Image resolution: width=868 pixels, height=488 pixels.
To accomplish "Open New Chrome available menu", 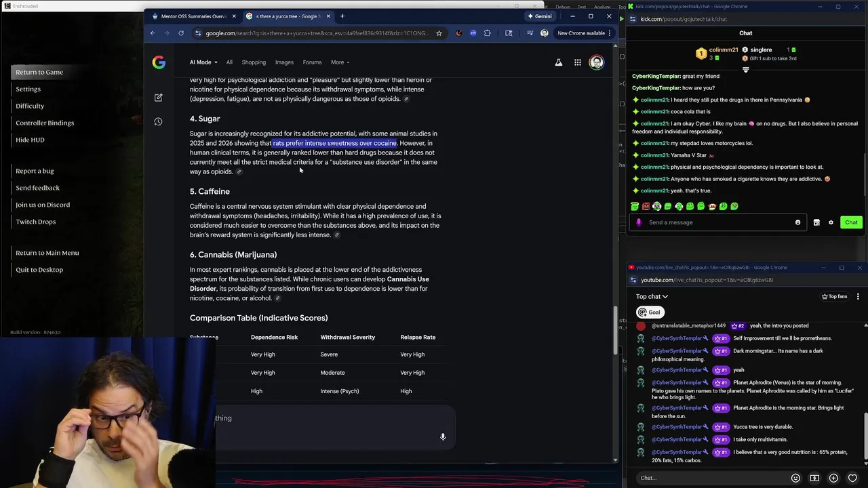I will click(x=584, y=33).
